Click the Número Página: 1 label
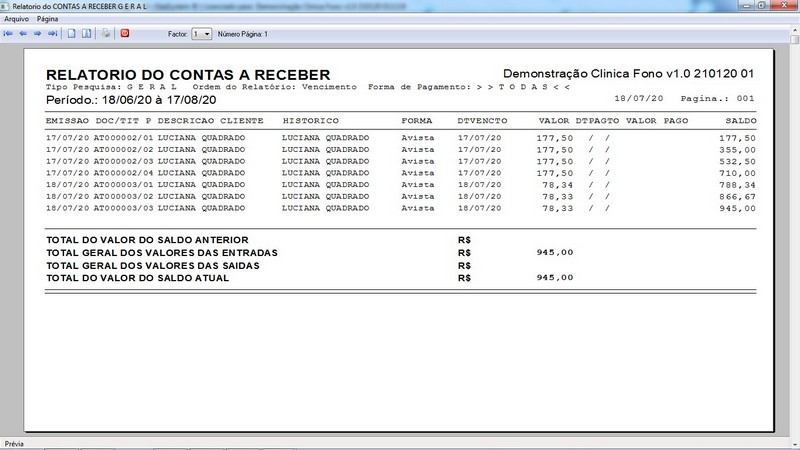 242,34
